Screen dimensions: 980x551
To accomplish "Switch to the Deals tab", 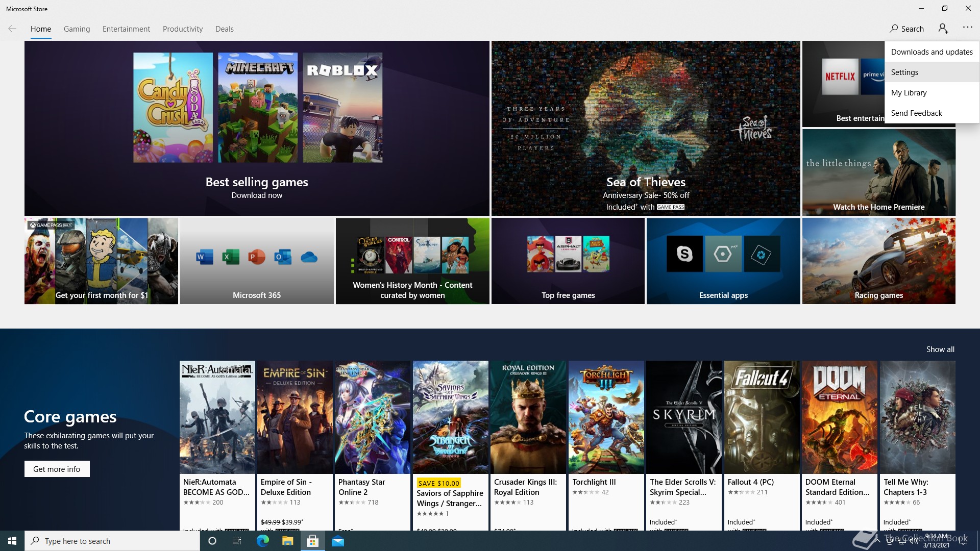I will tap(224, 29).
